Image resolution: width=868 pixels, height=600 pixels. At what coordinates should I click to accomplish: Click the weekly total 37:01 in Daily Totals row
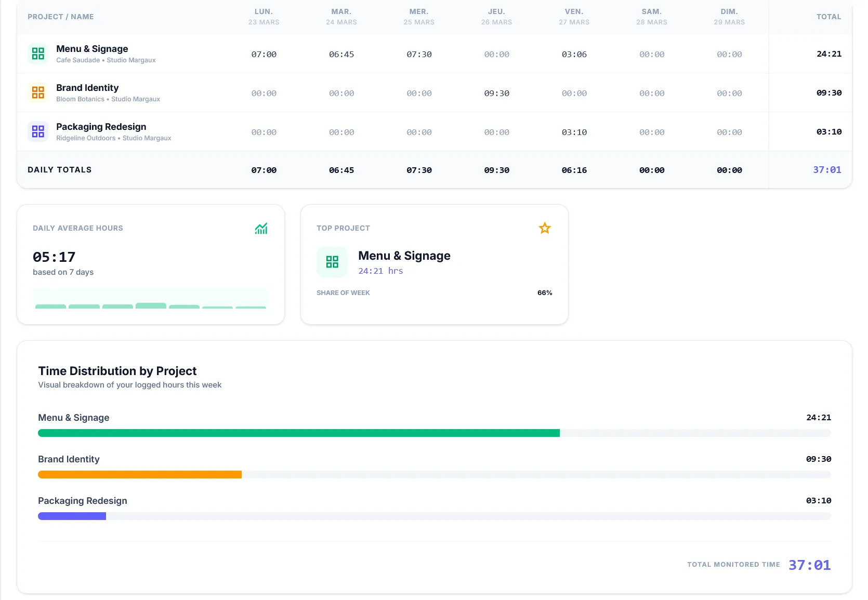(826, 170)
